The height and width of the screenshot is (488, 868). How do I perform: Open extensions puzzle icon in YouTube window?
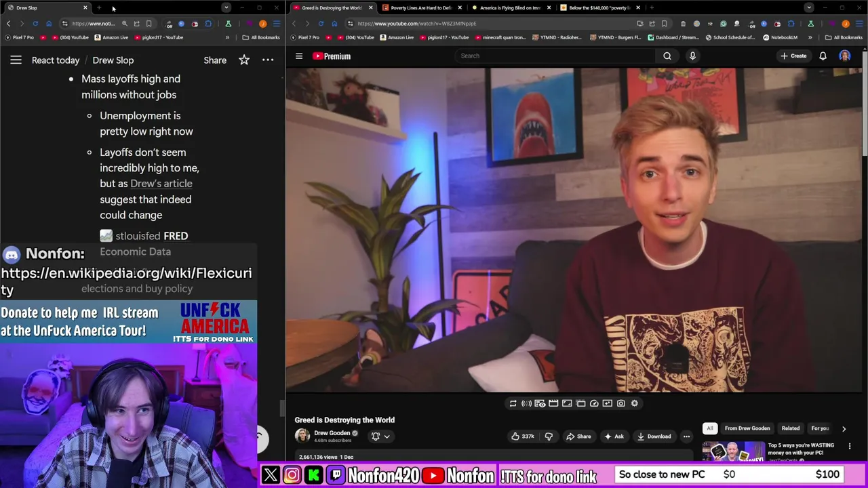click(x=791, y=24)
